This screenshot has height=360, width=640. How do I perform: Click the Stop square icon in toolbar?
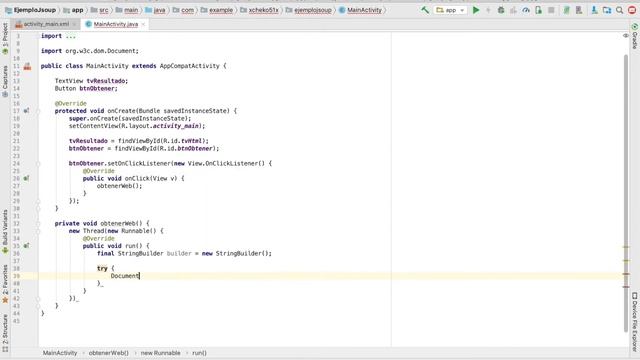[x=551, y=10]
